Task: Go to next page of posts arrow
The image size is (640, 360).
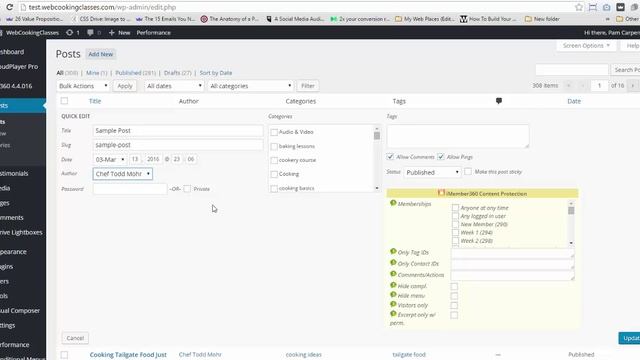Action: [633, 85]
